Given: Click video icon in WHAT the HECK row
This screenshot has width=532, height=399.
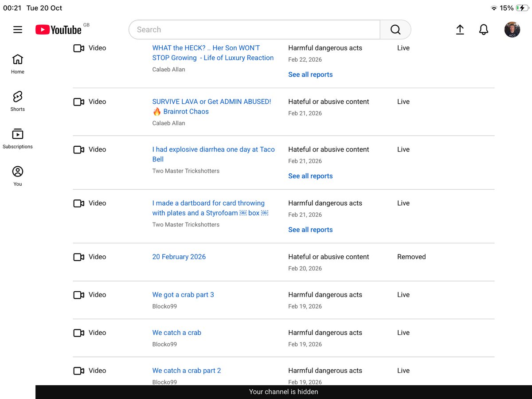Looking at the screenshot, I should 79,48.
